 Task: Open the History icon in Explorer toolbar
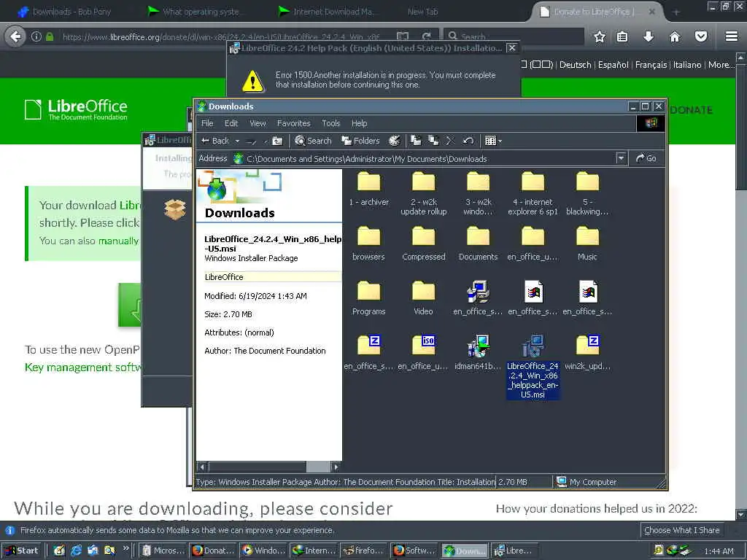[394, 141]
